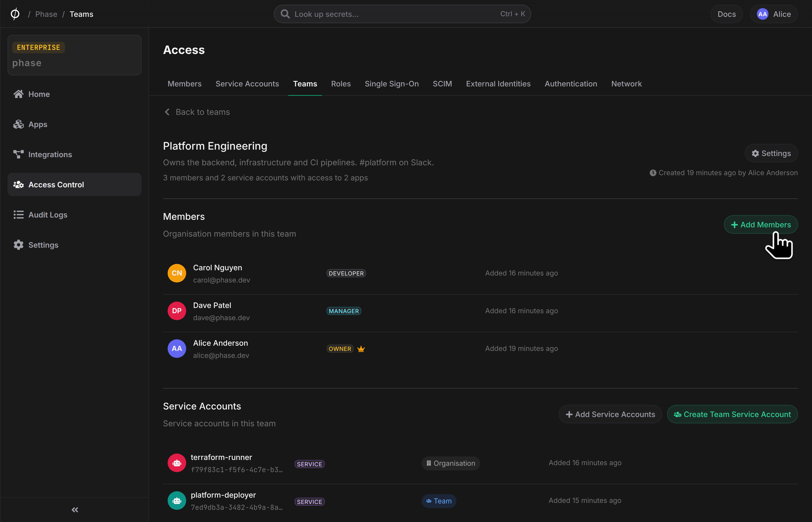The image size is (812, 522).
Task: Open the SCIM tab
Action: click(x=442, y=84)
